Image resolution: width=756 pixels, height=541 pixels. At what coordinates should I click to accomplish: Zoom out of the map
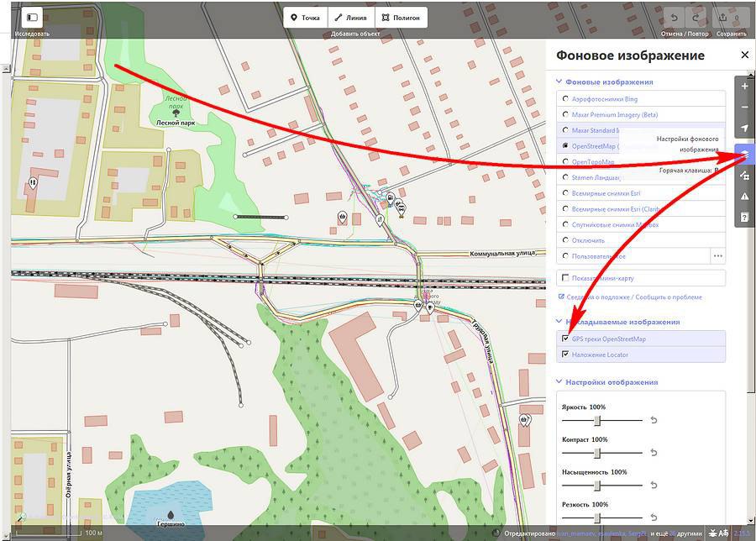tap(744, 107)
